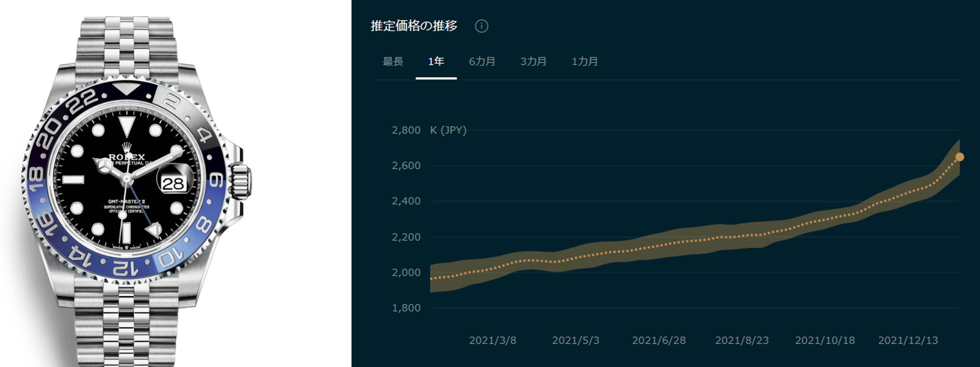Viewport: 980px width, 367px height.
Task: Click the 1,800 axis value
Action: pyautogui.click(x=406, y=307)
